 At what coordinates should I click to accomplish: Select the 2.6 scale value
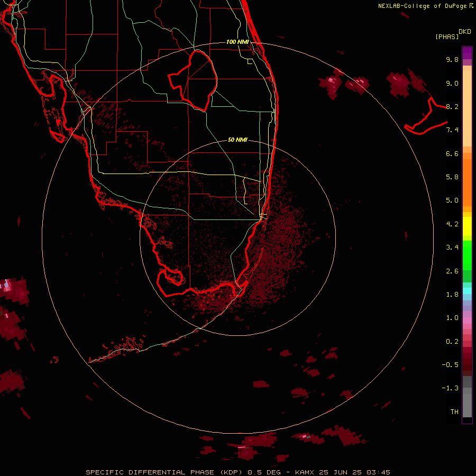tap(452, 271)
